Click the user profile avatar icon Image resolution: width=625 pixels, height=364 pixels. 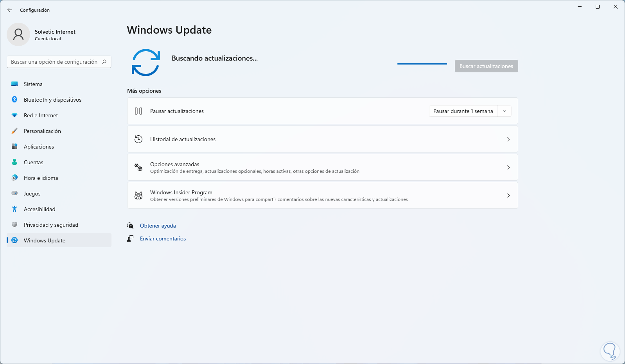[18, 34]
